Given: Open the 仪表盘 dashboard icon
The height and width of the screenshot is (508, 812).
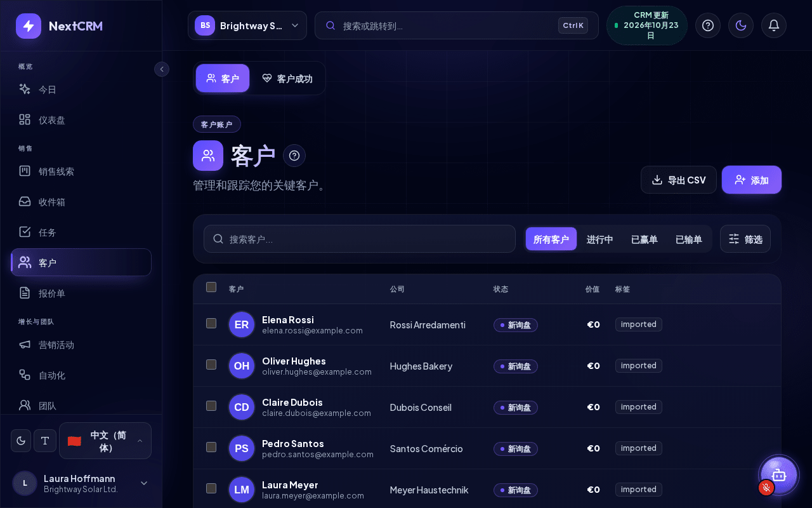Looking at the screenshot, I should tap(25, 119).
